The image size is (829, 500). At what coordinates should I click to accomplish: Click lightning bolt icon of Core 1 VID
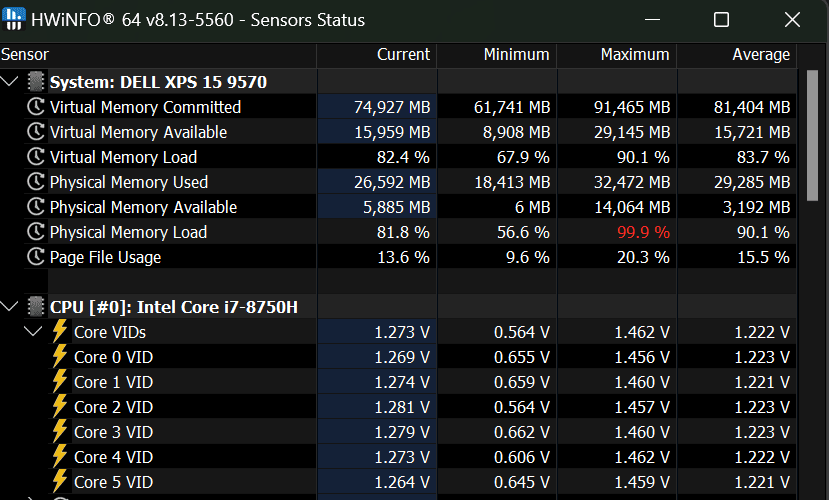coord(60,381)
